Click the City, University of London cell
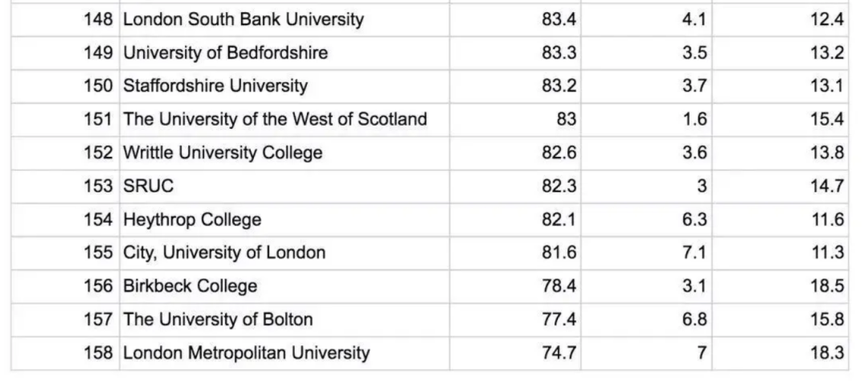Screen dimensions: 868x383 coord(285,253)
